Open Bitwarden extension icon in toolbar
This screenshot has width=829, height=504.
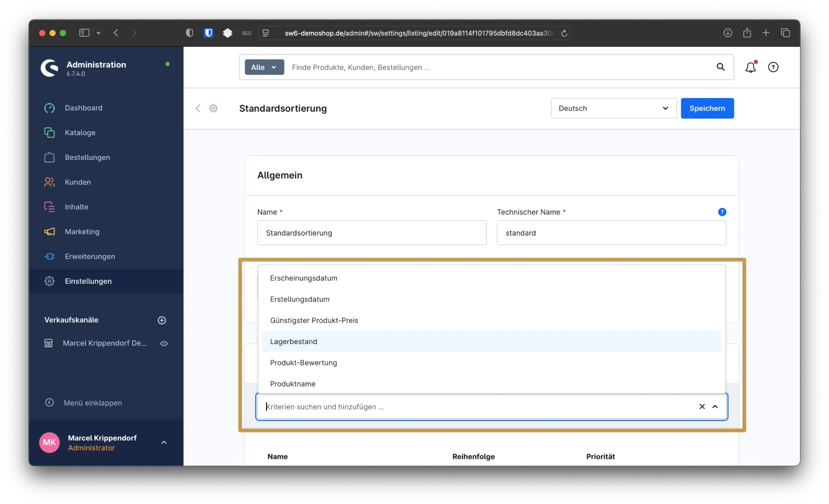208,33
